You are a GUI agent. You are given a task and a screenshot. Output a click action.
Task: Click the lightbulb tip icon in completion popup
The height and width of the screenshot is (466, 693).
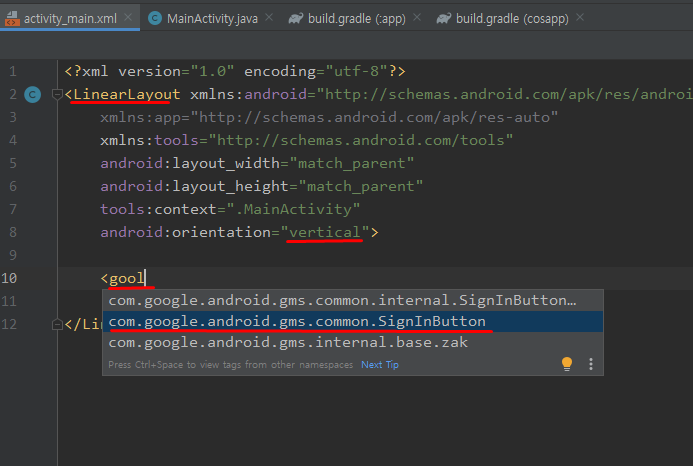click(x=567, y=364)
